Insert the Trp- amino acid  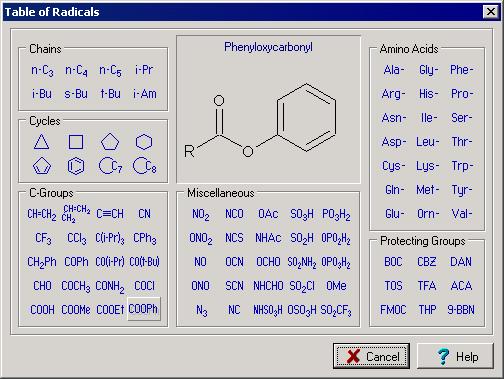click(462, 166)
